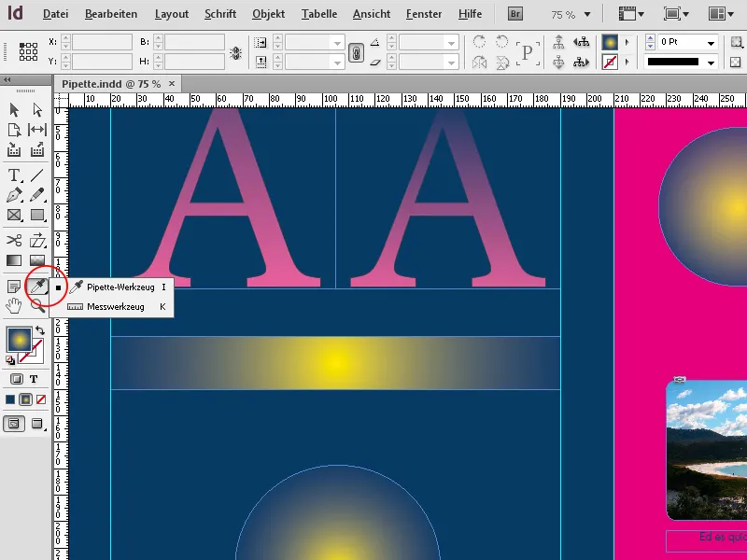Image resolution: width=747 pixels, height=560 pixels.
Task: Select the Selection tool black arrow
Action: (14, 110)
